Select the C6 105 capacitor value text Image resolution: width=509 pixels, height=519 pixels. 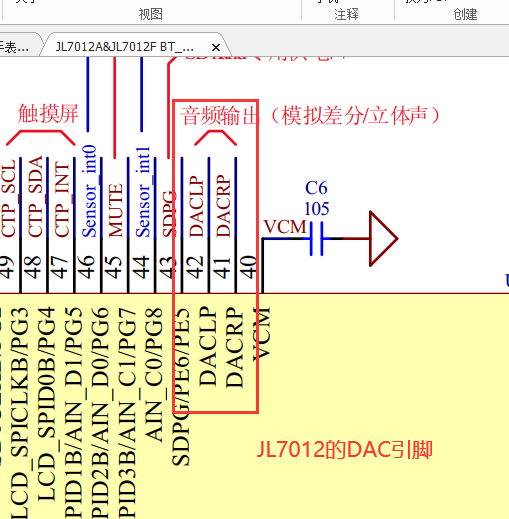(317, 209)
